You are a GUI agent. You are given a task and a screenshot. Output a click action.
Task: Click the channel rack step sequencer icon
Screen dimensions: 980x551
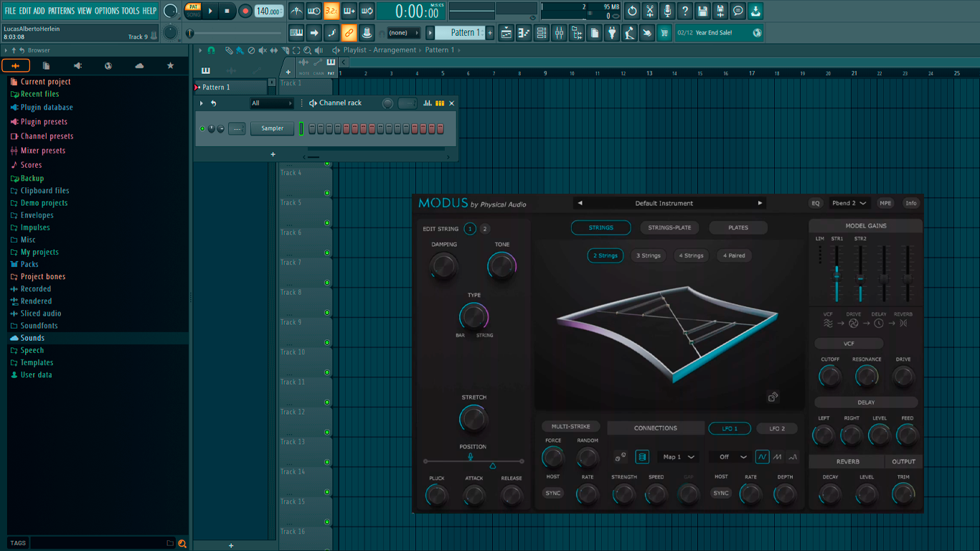[x=440, y=103]
